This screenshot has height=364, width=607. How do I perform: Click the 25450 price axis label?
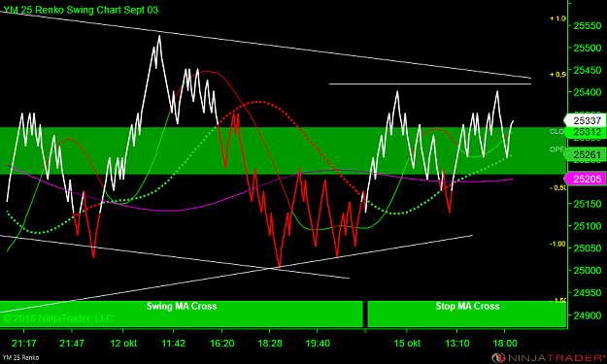pyautogui.click(x=588, y=71)
